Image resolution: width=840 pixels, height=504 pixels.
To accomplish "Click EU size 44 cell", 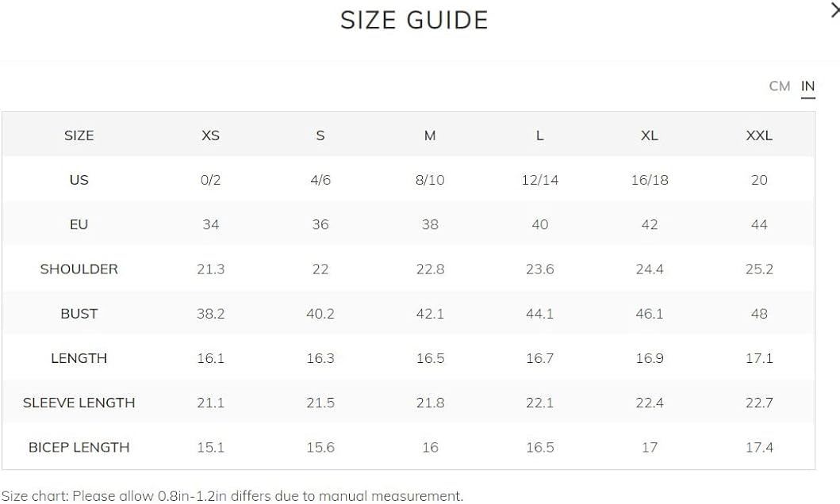I will 759,224.
